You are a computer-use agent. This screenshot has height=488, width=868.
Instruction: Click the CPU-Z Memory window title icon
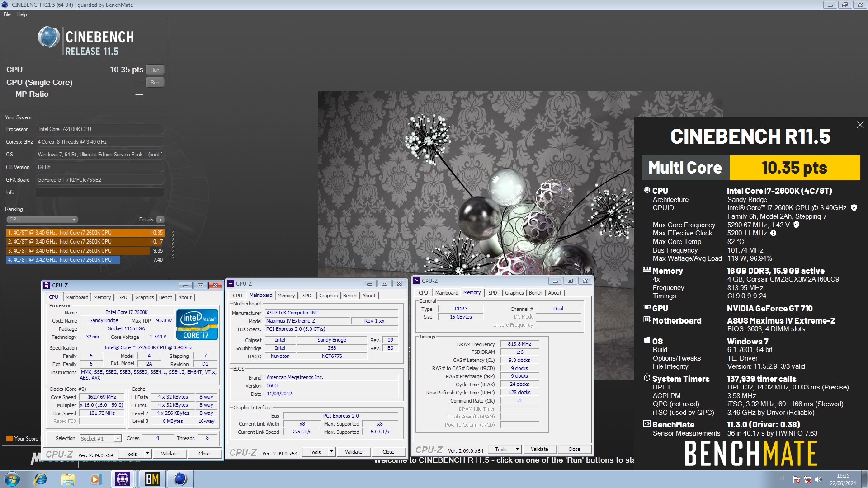(416, 281)
